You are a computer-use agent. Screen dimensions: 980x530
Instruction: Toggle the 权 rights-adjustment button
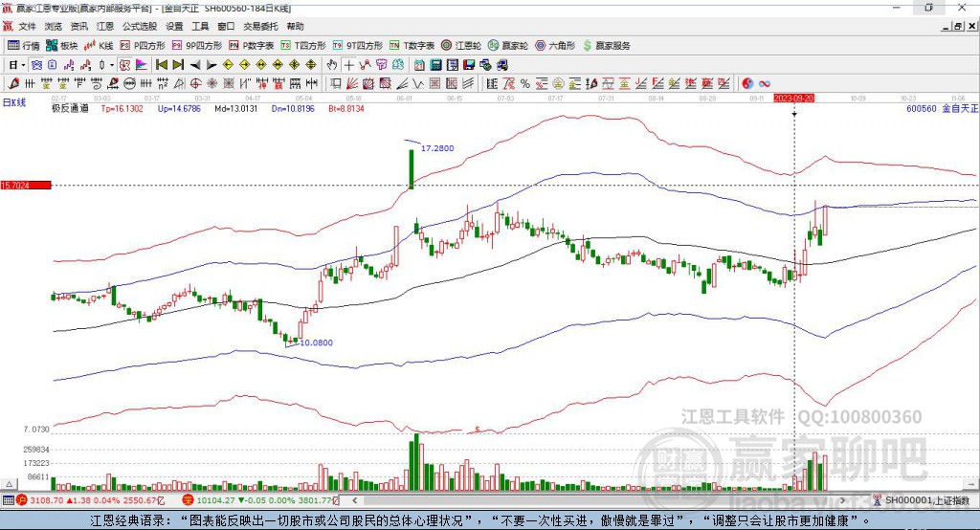[x=124, y=65]
